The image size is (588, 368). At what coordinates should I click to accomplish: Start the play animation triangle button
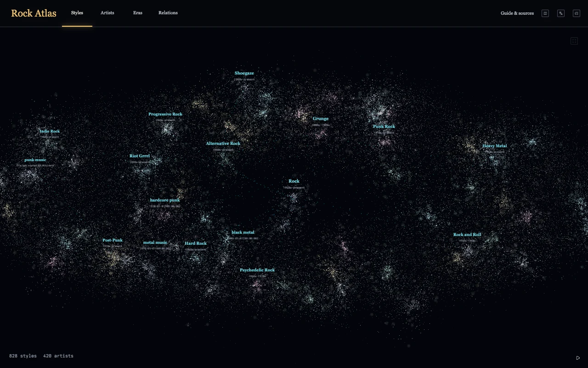tap(578, 358)
